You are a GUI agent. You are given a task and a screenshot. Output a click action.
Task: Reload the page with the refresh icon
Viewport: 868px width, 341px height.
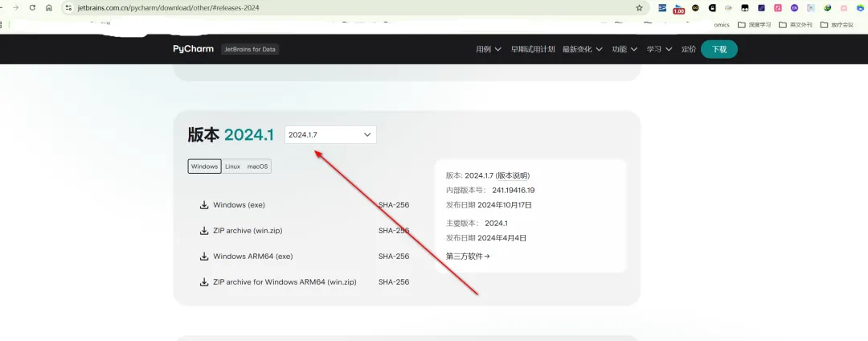[x=32, y=8]
